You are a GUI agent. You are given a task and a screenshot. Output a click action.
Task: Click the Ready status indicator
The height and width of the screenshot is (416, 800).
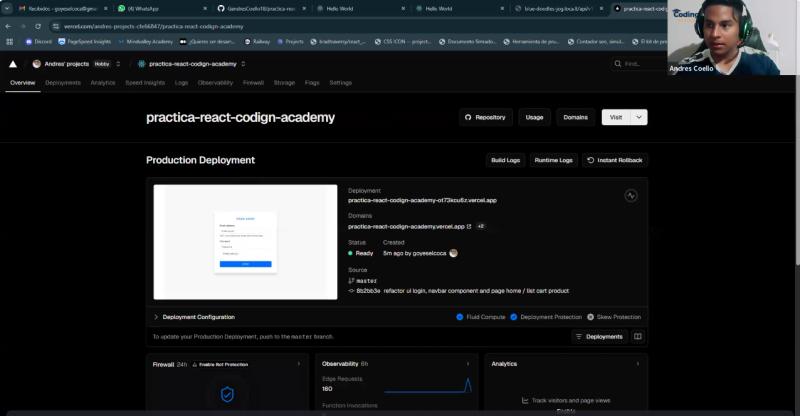point(361,253)
